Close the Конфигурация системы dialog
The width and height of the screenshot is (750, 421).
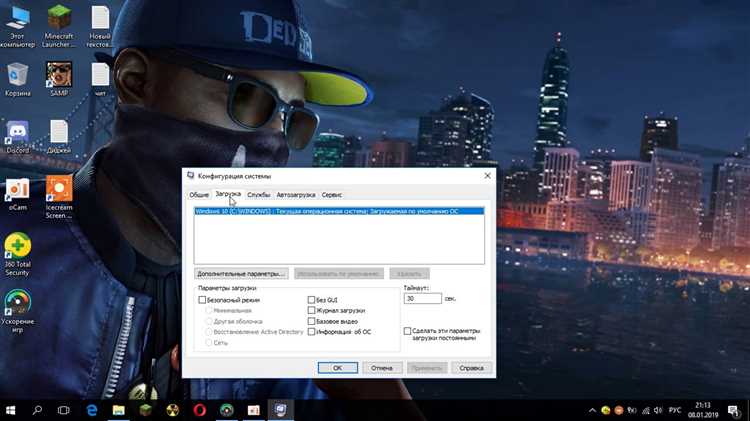pos(487,176)
